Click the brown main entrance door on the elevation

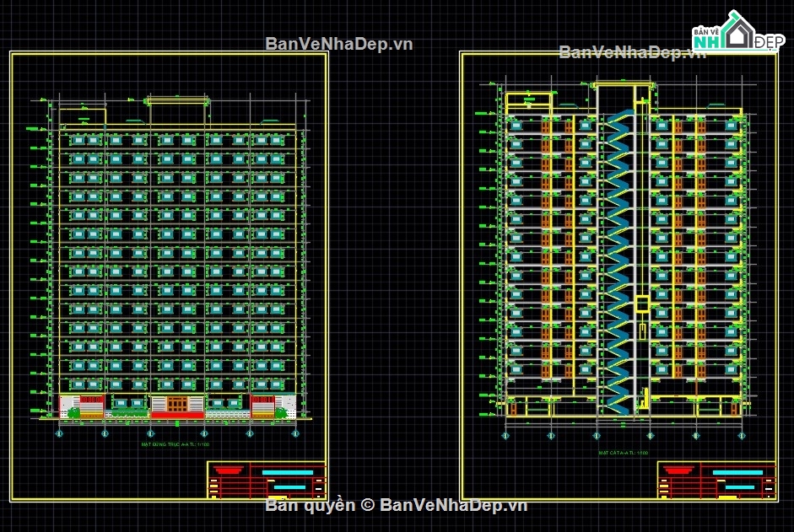177,405
